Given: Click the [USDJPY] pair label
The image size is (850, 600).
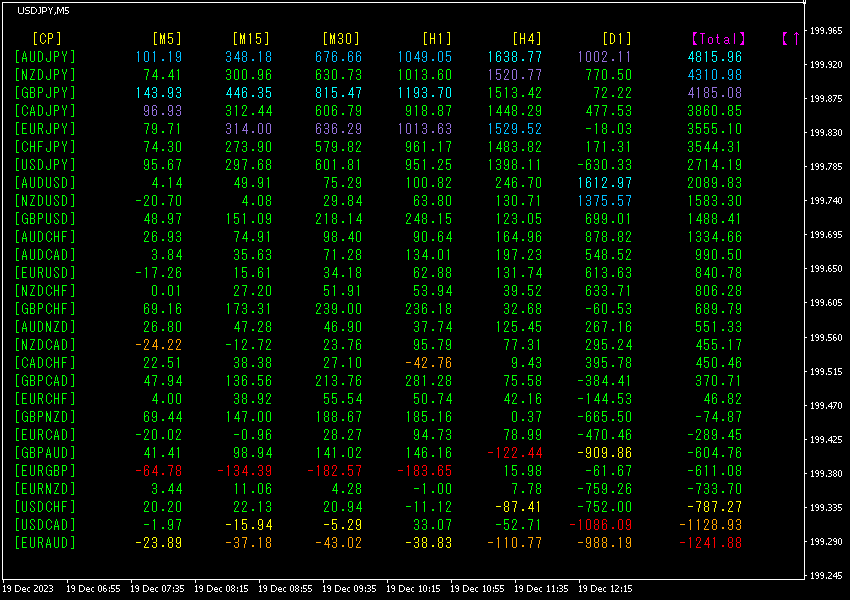Looking at the screenshot, I should point(45,165).
